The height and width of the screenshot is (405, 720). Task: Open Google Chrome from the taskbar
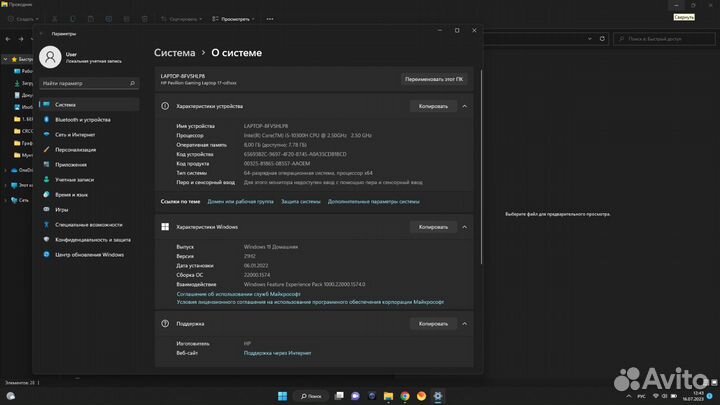tap(405, 396)
